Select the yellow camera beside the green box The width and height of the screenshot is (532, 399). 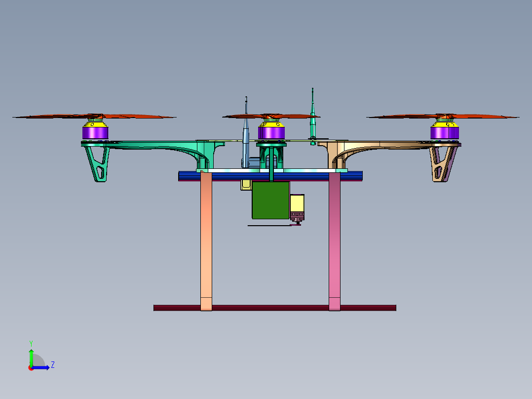pyautogui.click(x=297, y=203)
